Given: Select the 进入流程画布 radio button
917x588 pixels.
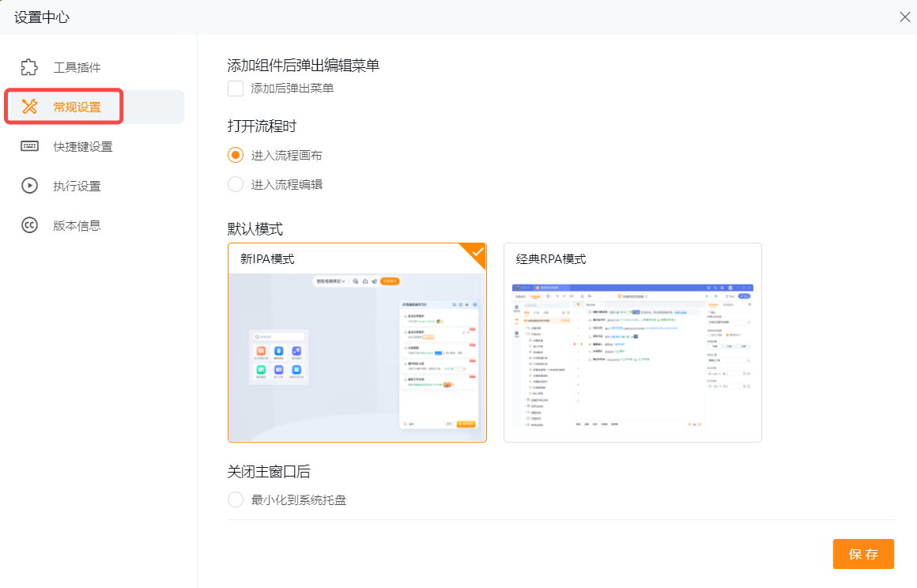Looking at the screenshot, I should 236,155.
